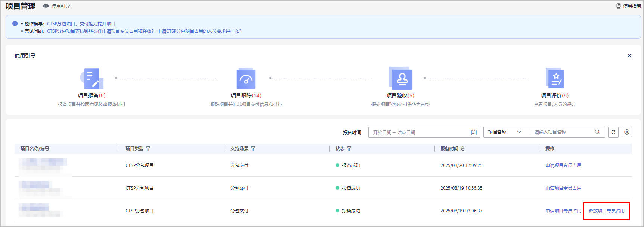
Task: Click 申请项目专员占用 in first row
Action: (x=563, y=165)
